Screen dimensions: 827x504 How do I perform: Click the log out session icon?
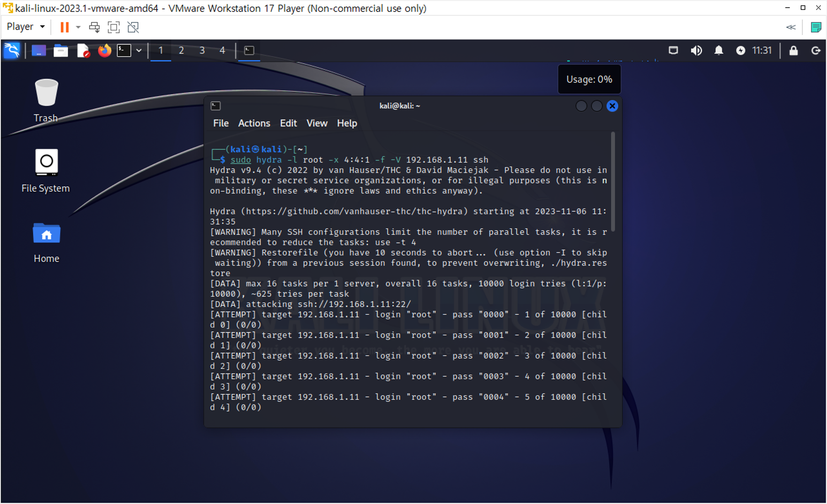(x=815, y=50)
